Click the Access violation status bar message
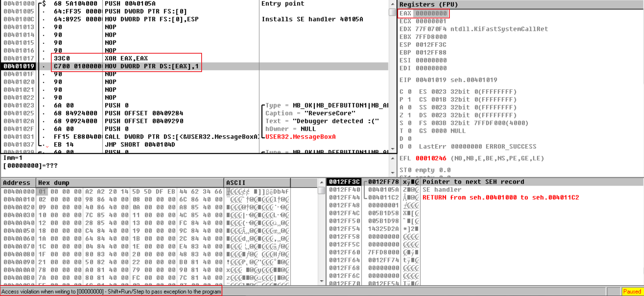Screen dimensions: 644x296 (111, 291)
